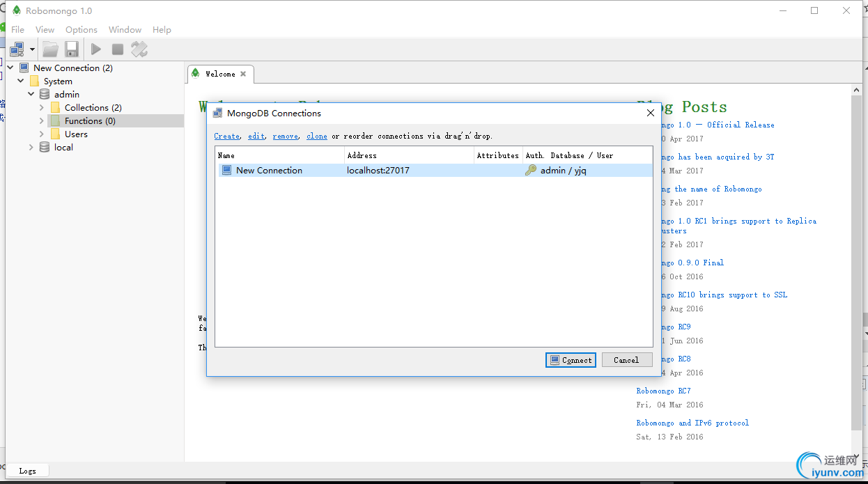Click the Attributes column header

point(498,155)
